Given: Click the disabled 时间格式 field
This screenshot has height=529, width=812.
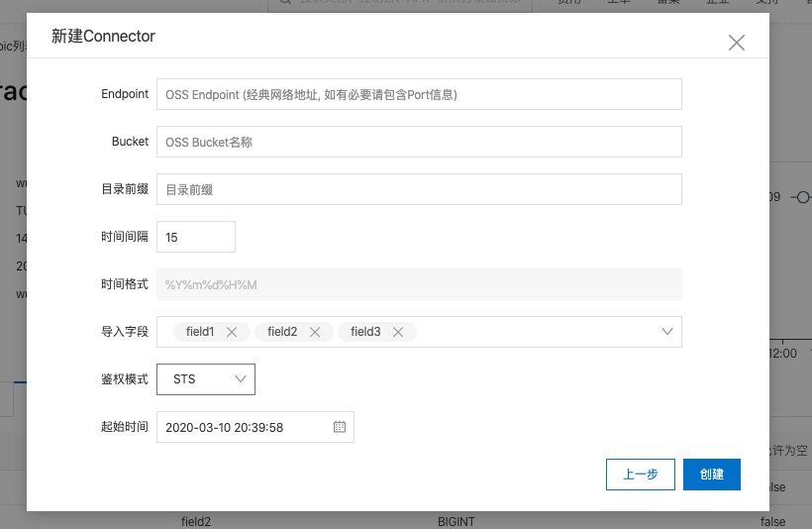Looking at the screenshot, I should 419,284.
